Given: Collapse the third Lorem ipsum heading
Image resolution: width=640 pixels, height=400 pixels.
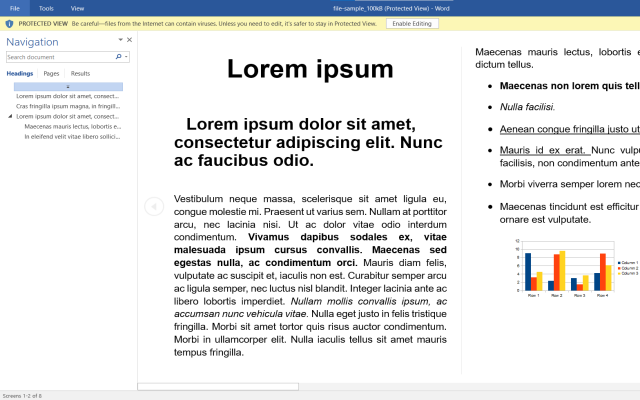Looking at the screenshot, I should [9, 116].
